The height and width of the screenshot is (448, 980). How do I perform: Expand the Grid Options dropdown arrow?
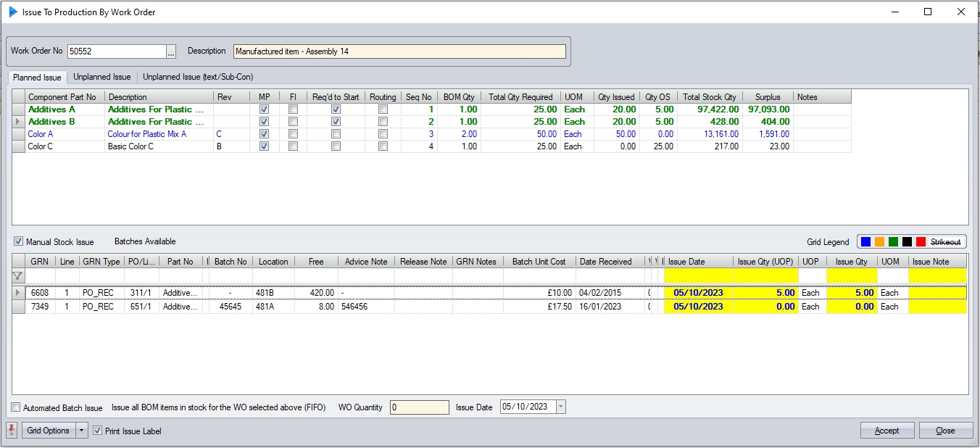click(x=82, y=431)
